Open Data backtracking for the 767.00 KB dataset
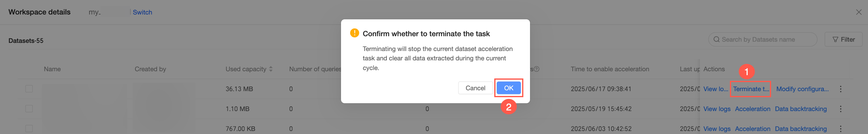Image resolution: width=868 pixels, height=134 pixels. tap(800, 129)
